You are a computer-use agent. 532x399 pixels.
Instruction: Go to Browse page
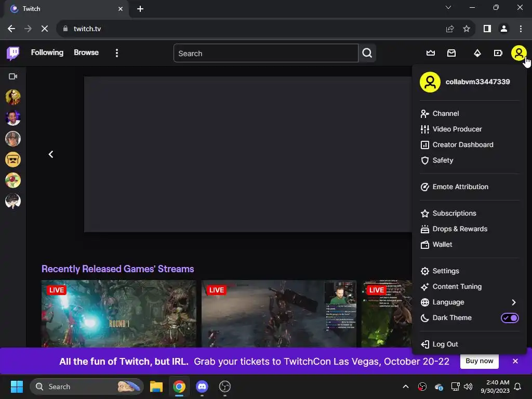pyautogui.click(x=86, y=52)
